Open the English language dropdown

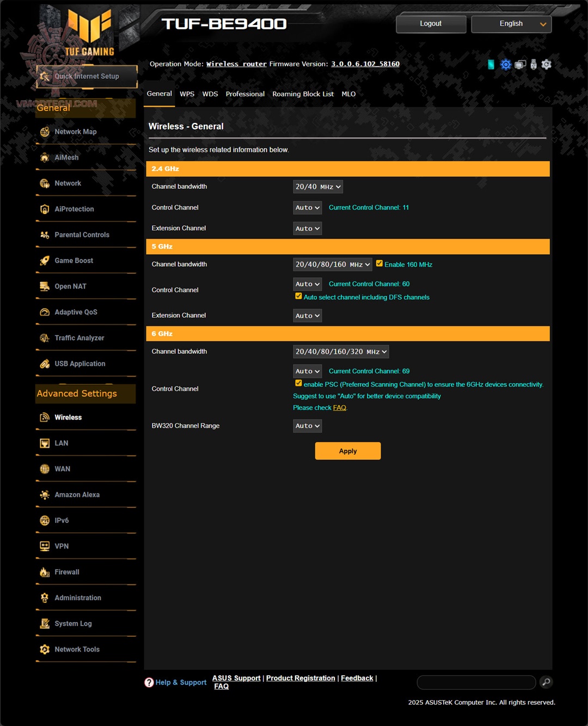click(511, 24)
